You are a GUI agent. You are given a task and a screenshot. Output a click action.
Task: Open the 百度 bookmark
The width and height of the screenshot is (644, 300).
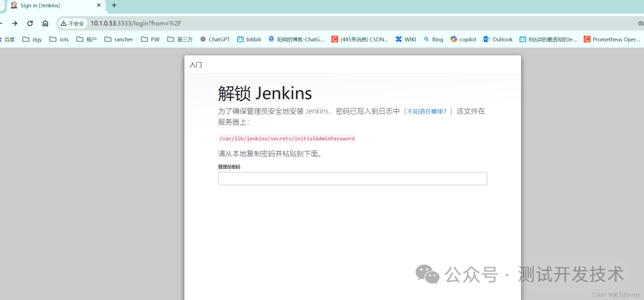(7, 39)
